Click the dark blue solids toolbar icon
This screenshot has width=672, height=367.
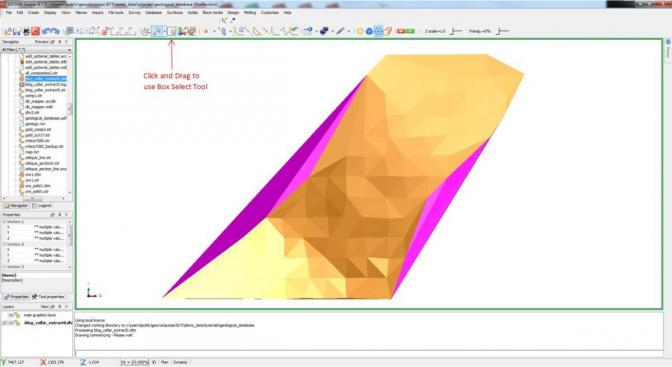(x=324, y=31)
